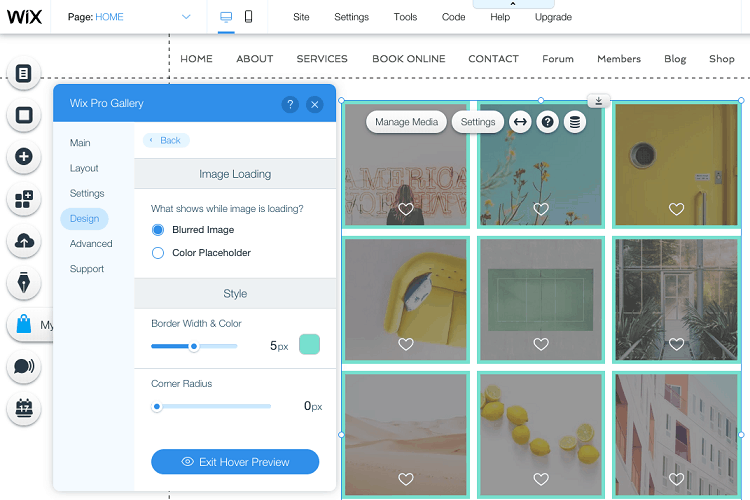
Task: Click the BOOK ONLINE nav link
Action: tap(408, 59)
